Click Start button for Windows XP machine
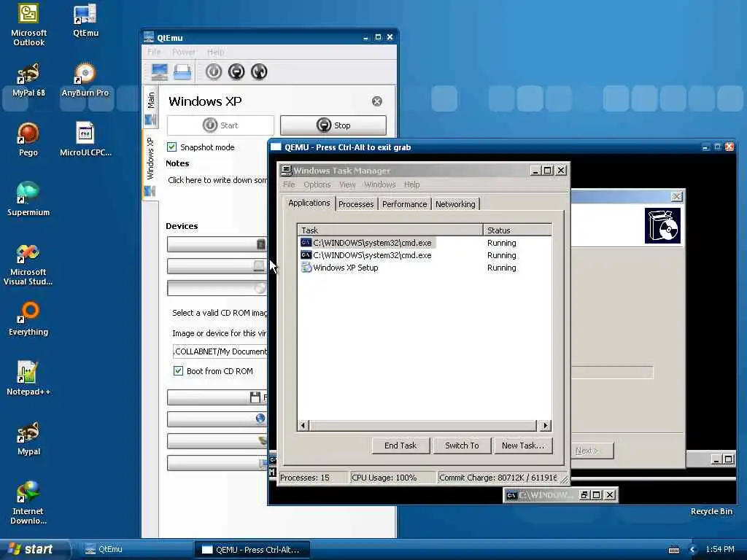The width and height of the screenshot is (747, 560). point(220,125)
